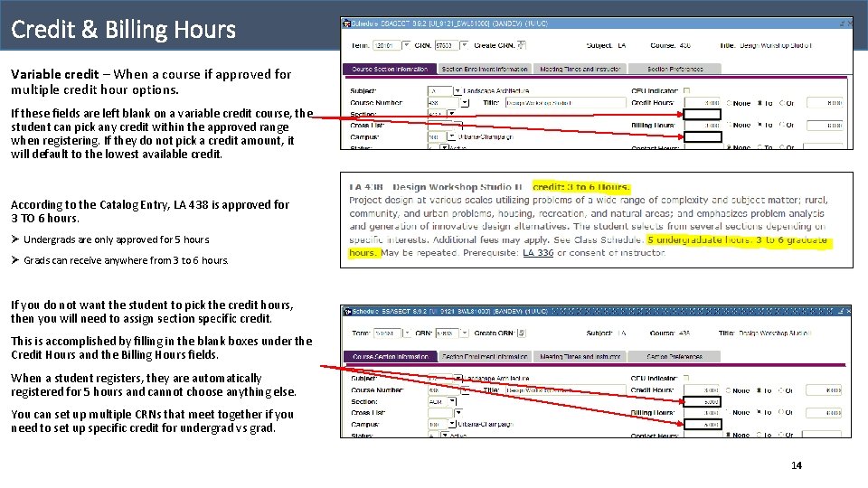Select Billing Hours To radio in lower form
868x488 pixels.
coord(760,412)
